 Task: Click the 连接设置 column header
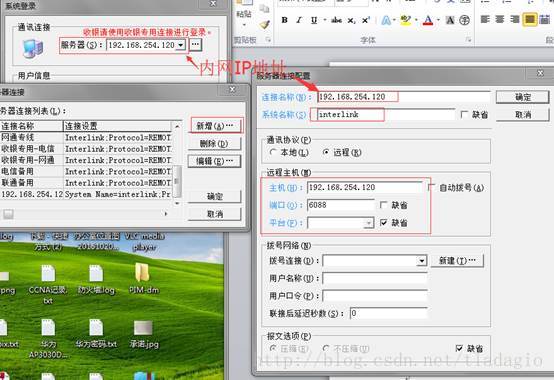(x=117, y=126)
